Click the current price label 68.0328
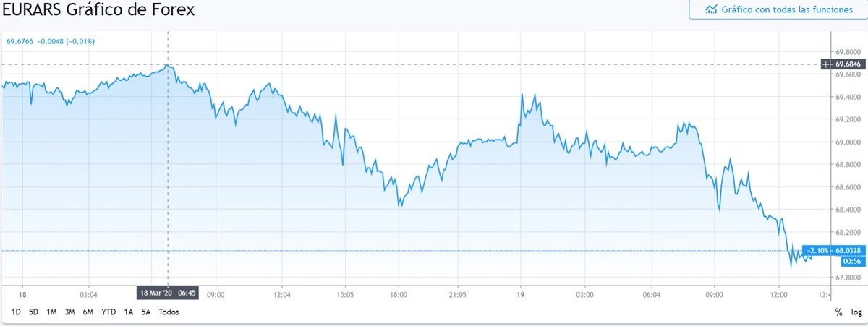The image size is (868, 326). [x=850, y=251]
